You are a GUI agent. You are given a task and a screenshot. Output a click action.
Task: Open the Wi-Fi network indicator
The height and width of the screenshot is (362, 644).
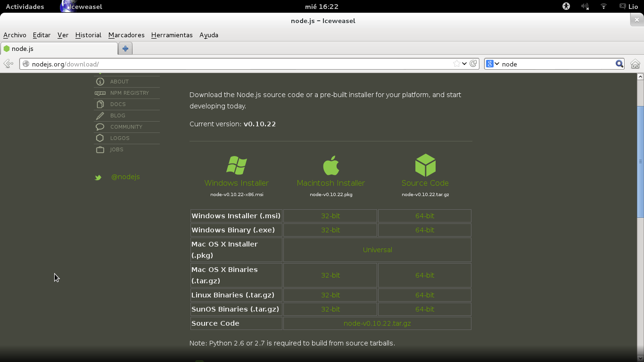tap(603, 7)
